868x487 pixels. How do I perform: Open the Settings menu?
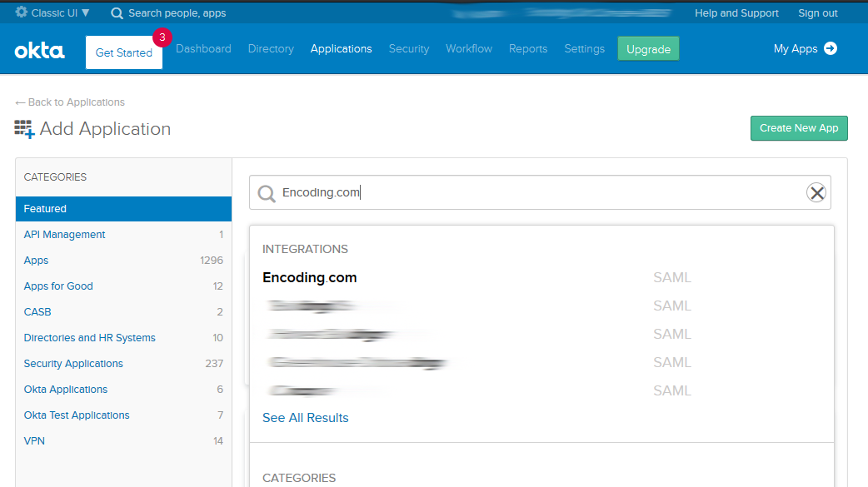584,48
